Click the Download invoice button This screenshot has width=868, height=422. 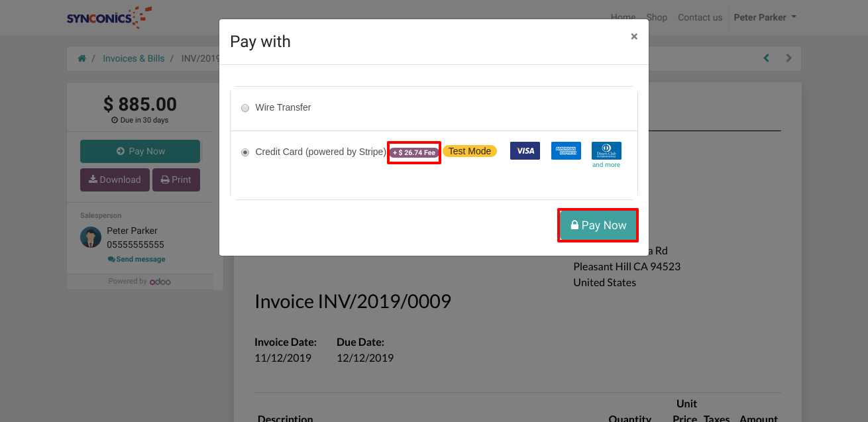115,180
